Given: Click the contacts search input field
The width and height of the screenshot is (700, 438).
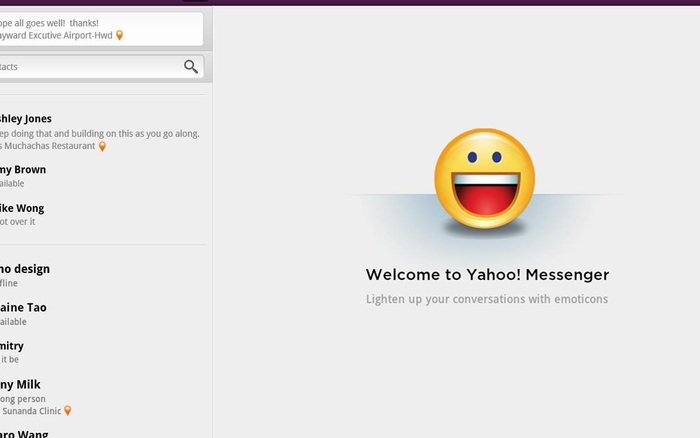Looking at the screenshot, I should click(101, 67).
